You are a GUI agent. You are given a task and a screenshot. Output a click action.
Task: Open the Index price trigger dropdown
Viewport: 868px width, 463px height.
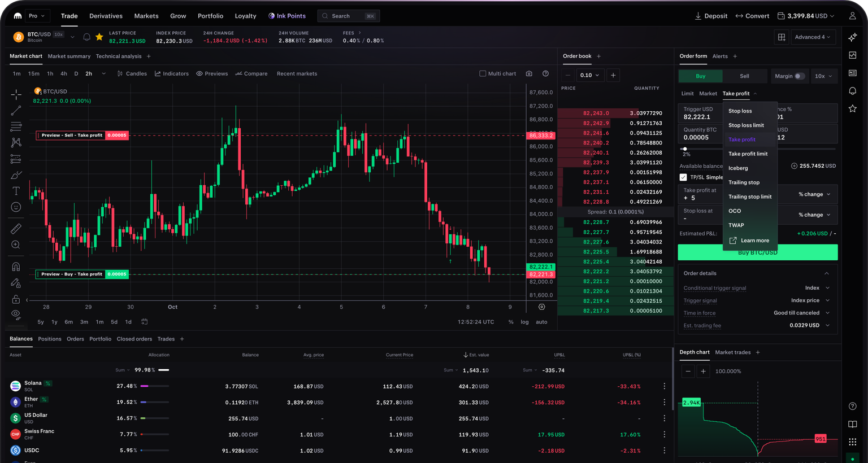810,300
